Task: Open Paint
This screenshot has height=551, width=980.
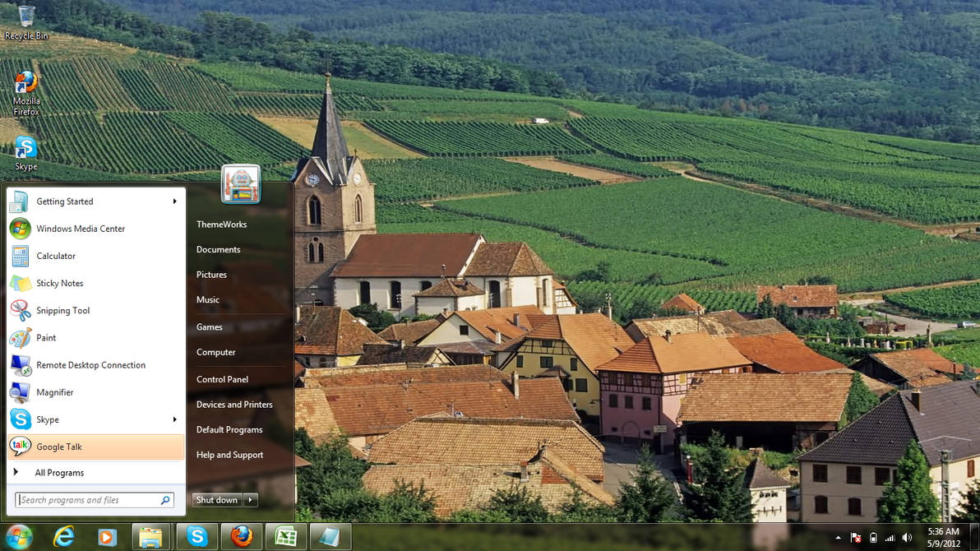Action: coord(47,337)
